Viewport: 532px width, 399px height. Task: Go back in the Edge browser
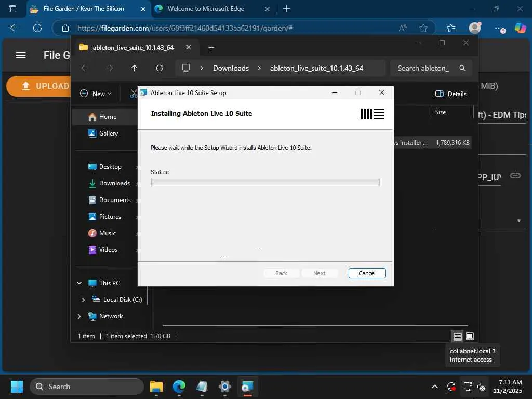pyautogui.click(x=15, y=28)
